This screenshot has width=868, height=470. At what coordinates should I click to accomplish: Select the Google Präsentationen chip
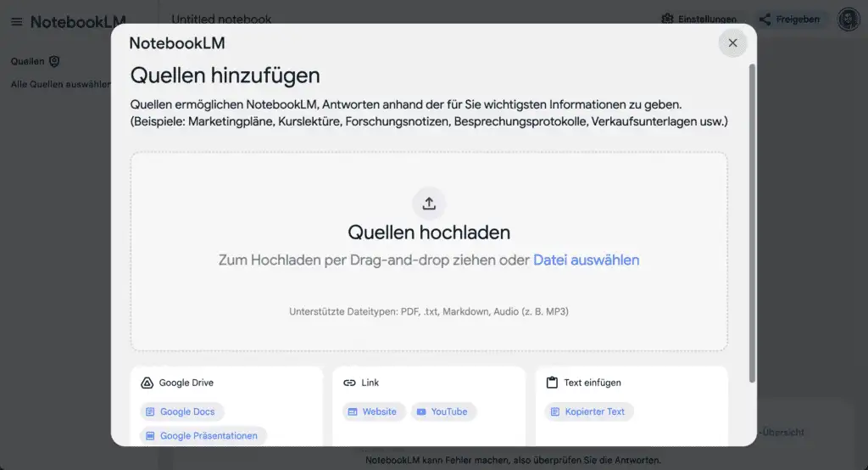pyautogui.click(x=203, y=435)
